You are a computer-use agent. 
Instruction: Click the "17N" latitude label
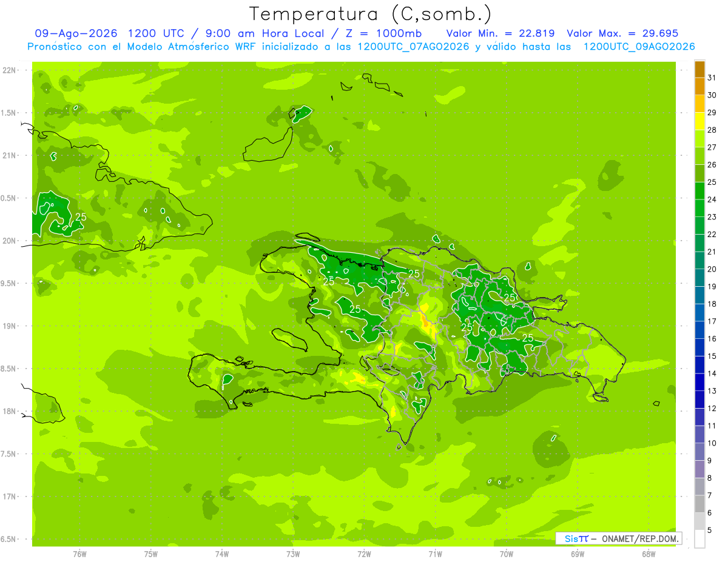click(9, 497)
